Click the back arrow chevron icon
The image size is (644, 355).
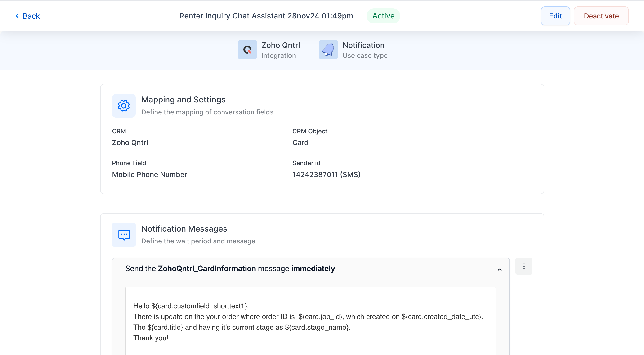[x=17, y=16]
